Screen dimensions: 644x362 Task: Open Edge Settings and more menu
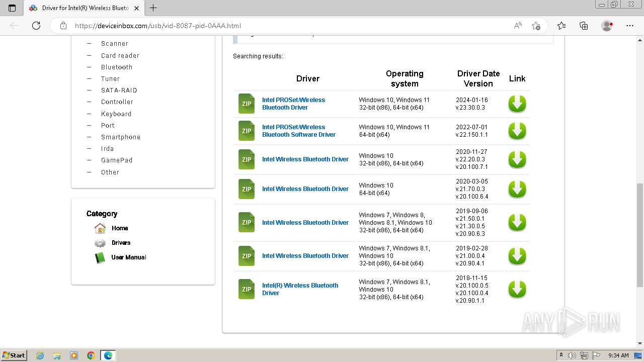630,26
